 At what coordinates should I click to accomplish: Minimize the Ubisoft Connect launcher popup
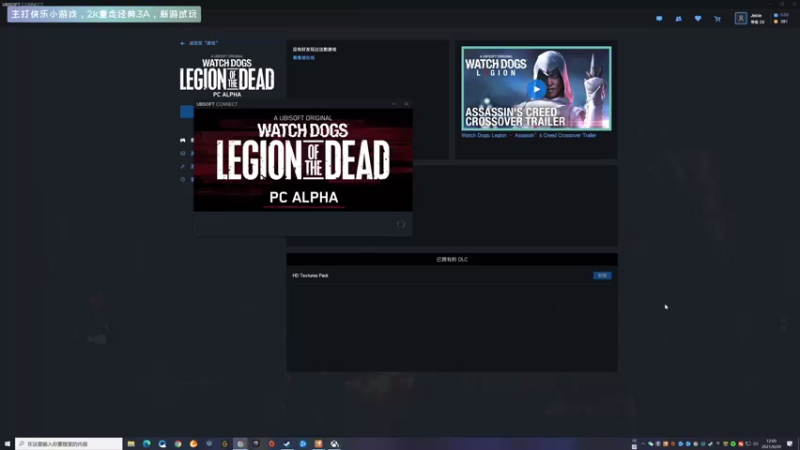[x=394, y=104]
